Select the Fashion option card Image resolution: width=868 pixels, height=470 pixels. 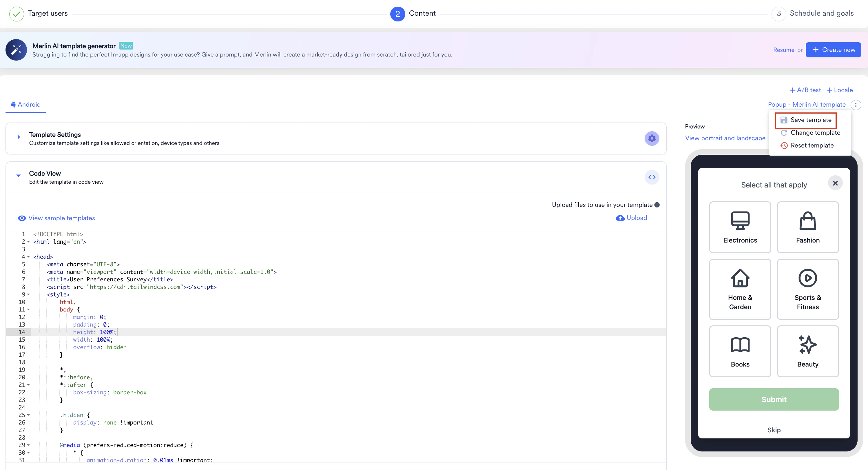point(808,227)
